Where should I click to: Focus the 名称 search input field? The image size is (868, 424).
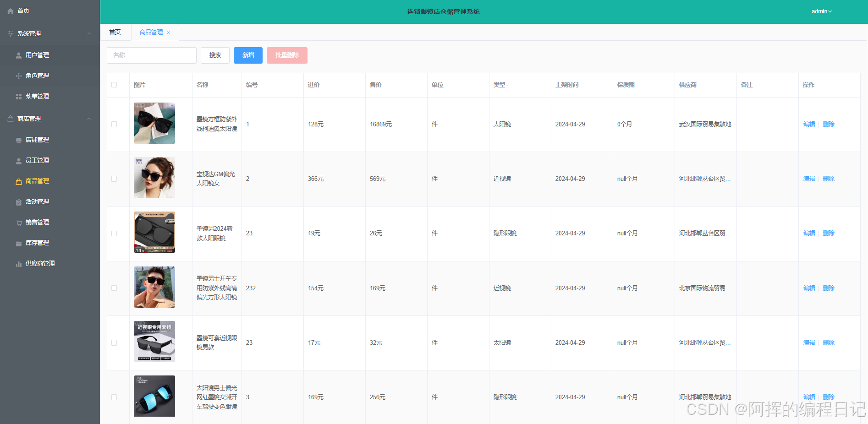[x=152, y=55]
